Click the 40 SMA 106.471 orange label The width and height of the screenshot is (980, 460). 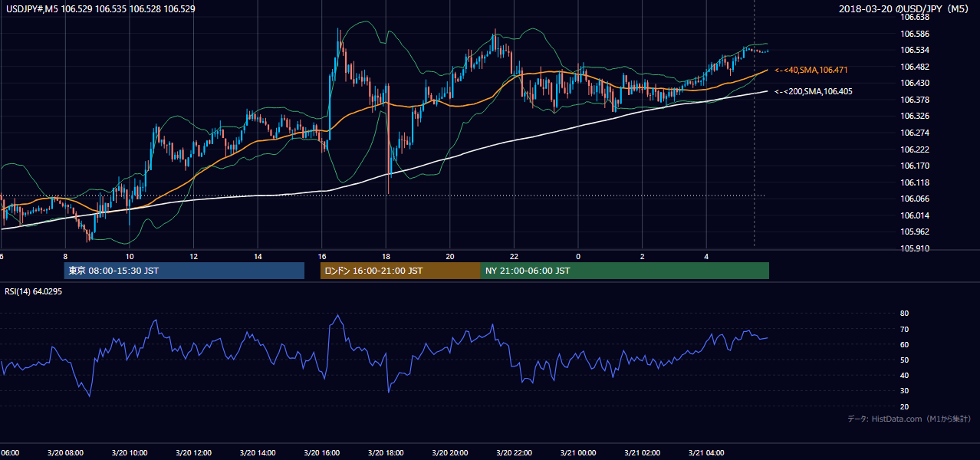(810, 70)
